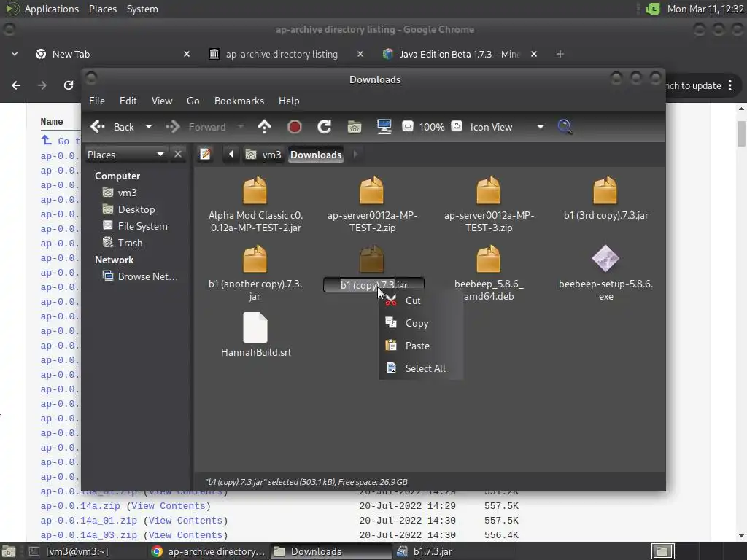The image size is (747, 560).
Task: Open Trash in sidebar
Action: 130,243
